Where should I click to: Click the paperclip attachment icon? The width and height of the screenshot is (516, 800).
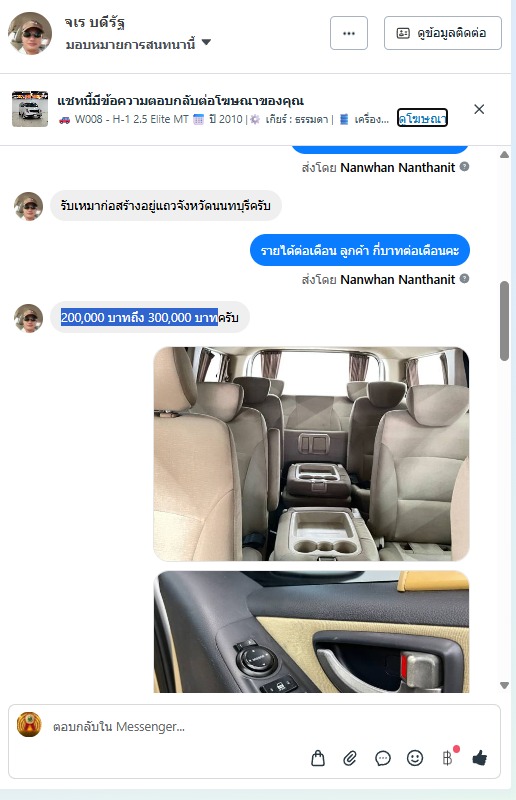click(350, 758)
